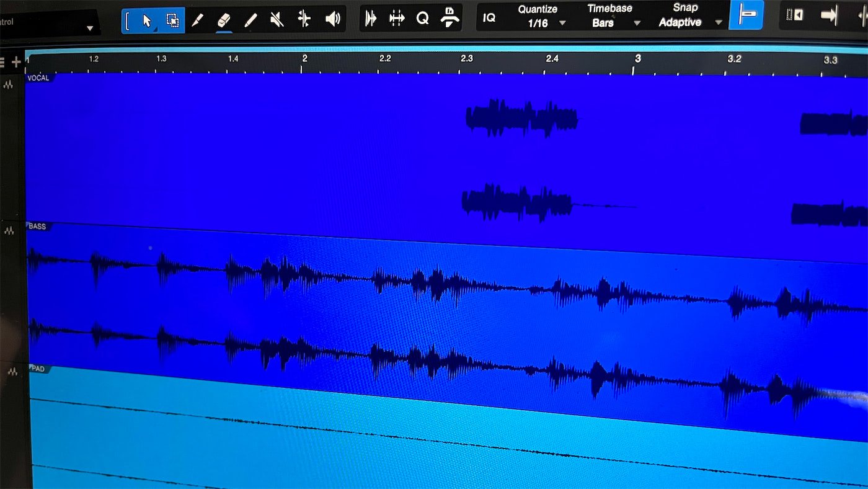Select the Bend tool

[304, 19]
